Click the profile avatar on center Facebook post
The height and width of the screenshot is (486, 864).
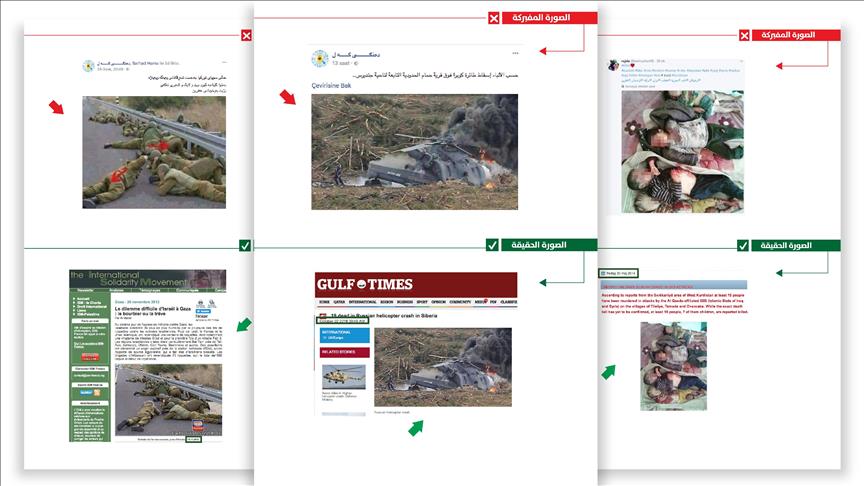pos(319,59)
